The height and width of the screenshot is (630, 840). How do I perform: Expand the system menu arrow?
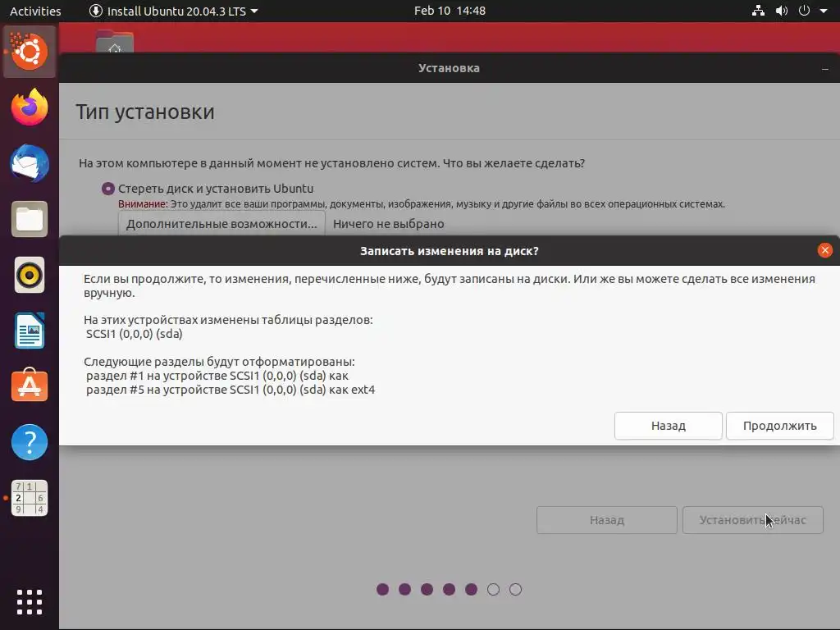coord(824,11)
